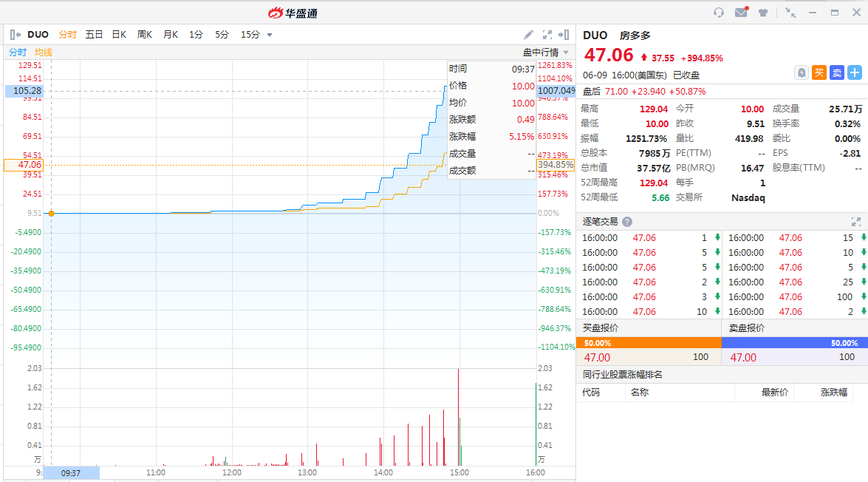Image resolution: width=868 pixels, height=482 pixels.
Task: Click the 振幅 1251.73% value
Action: click(x=646, y=138)
